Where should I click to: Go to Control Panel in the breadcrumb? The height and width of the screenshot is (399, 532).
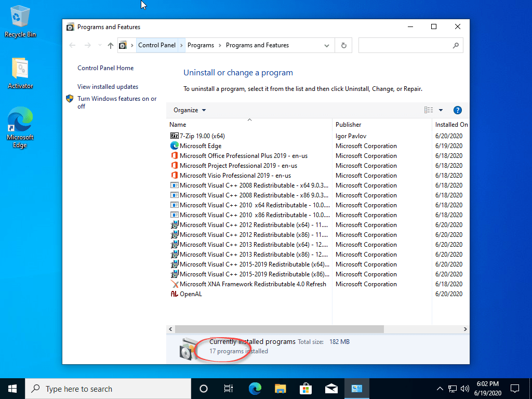point(157,46)
